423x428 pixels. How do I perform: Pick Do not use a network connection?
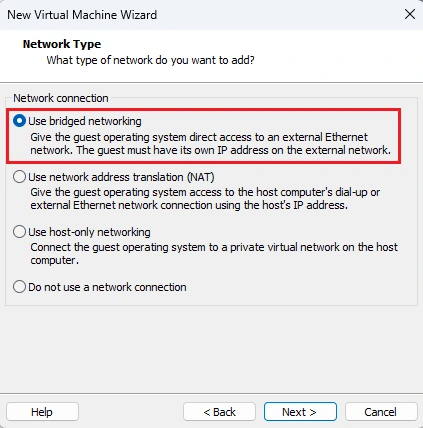click(x=19, y=287)
